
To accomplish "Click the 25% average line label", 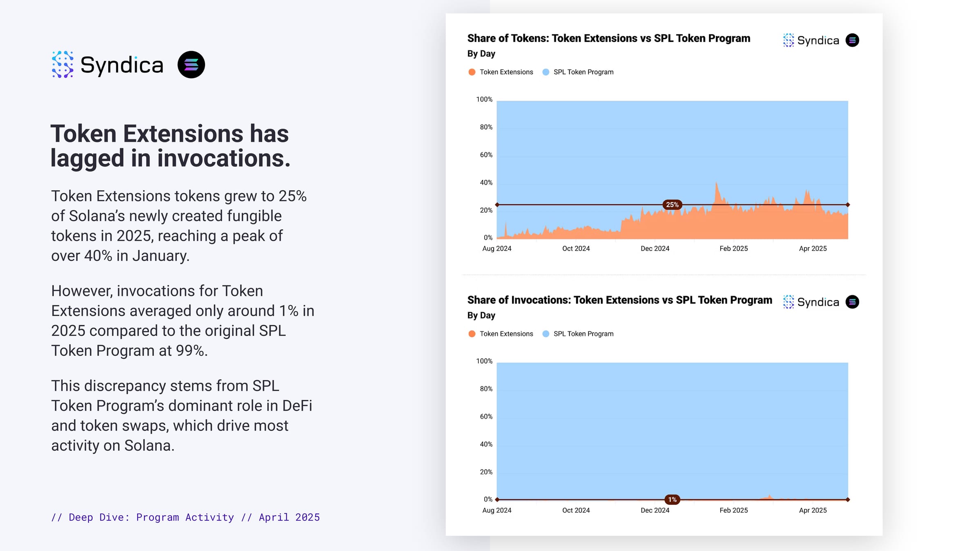I will tap(672, 204).
